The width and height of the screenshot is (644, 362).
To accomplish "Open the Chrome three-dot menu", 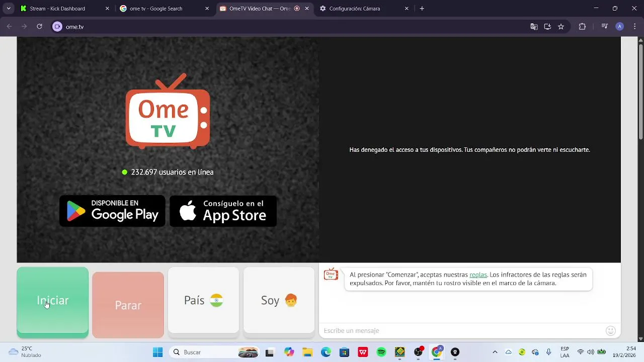I will (634, 27).
